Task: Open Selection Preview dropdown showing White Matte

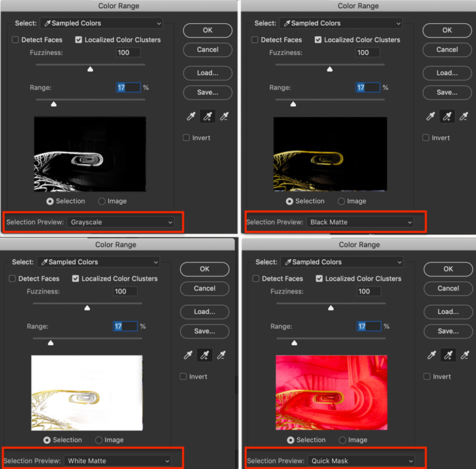Action: (118, 461)
